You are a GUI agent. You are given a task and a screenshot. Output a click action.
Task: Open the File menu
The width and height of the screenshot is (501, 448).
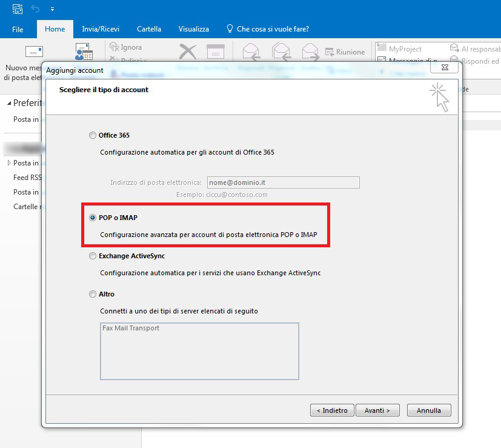18,29
